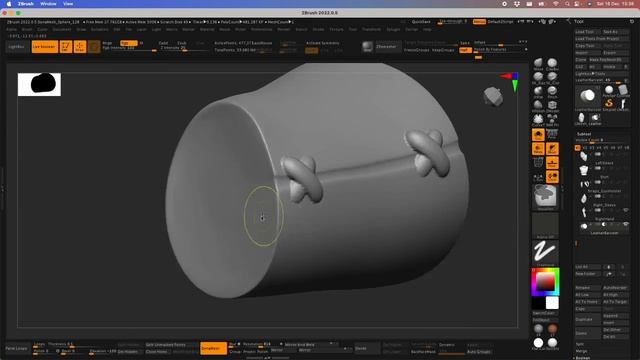Collapse the Subtool section header
Image resolution: width=640 pixels, height=360 pixels.
(584, 134)
